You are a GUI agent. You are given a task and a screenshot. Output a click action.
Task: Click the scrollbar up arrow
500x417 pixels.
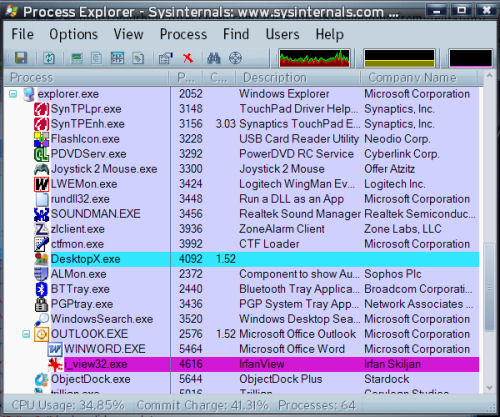tap(489, 76)
